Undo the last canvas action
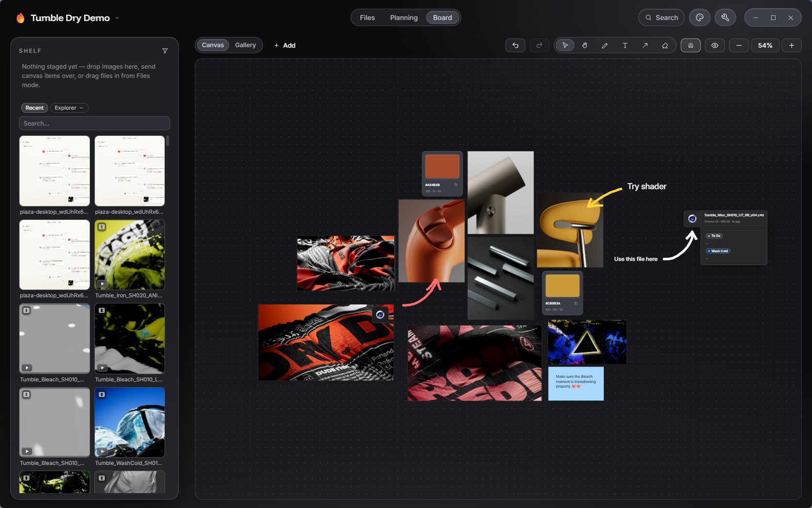The width and height of the screenshot is (812, 508). [x=515, y=45]
